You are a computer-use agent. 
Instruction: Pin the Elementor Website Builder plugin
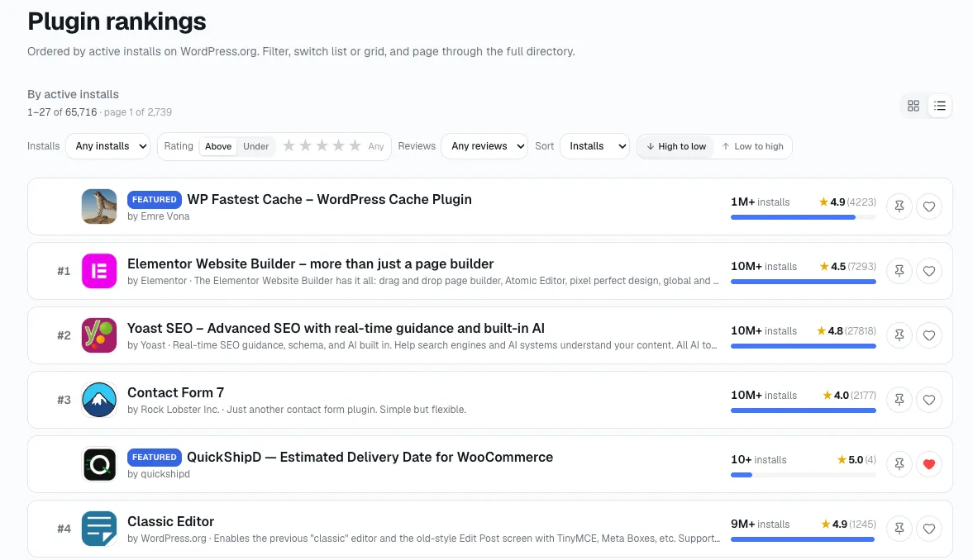[x=899, y=271]
